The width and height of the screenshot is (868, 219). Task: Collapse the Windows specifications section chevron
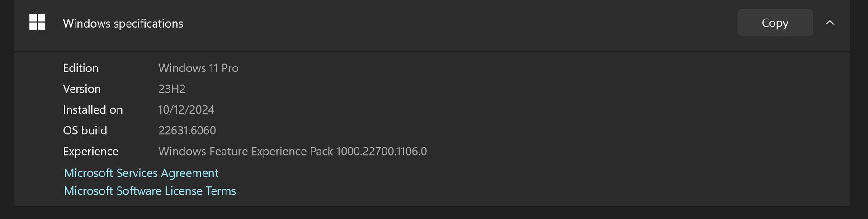830,23
